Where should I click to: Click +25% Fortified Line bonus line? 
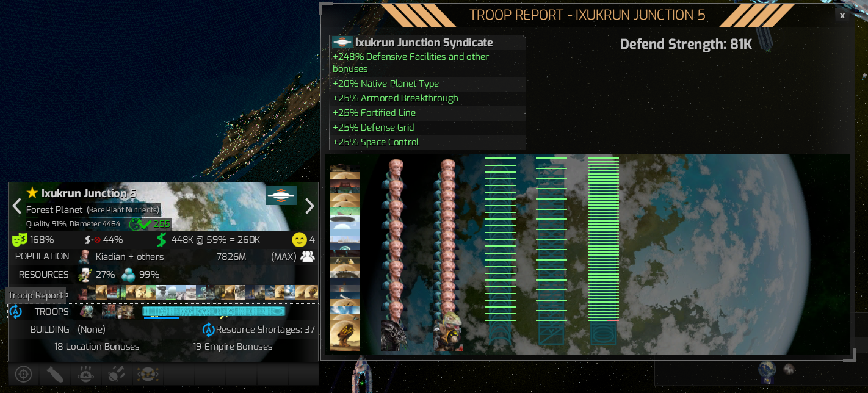click(x=428, y=113)
